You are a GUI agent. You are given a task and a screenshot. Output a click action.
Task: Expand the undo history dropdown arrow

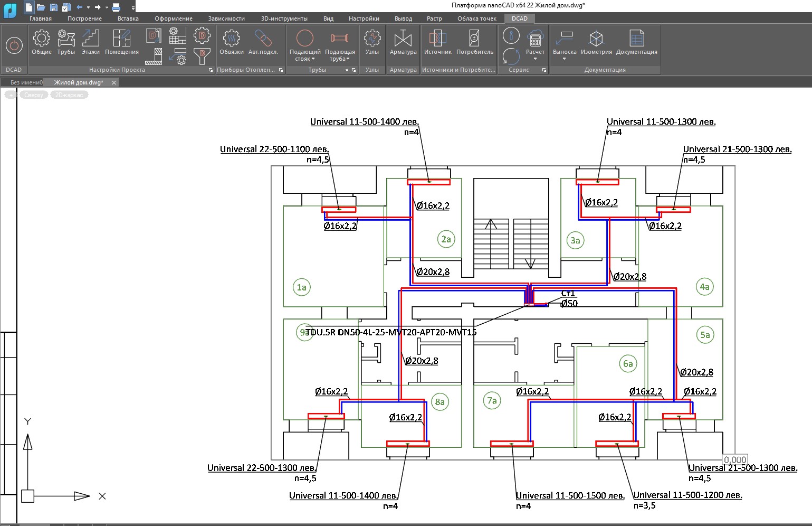tap(88, 7)
